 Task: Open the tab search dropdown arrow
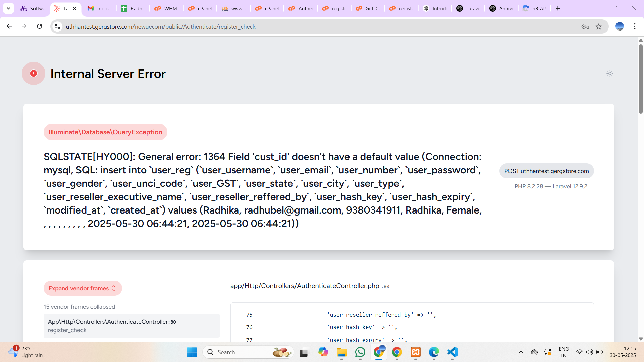pos(8,8)
